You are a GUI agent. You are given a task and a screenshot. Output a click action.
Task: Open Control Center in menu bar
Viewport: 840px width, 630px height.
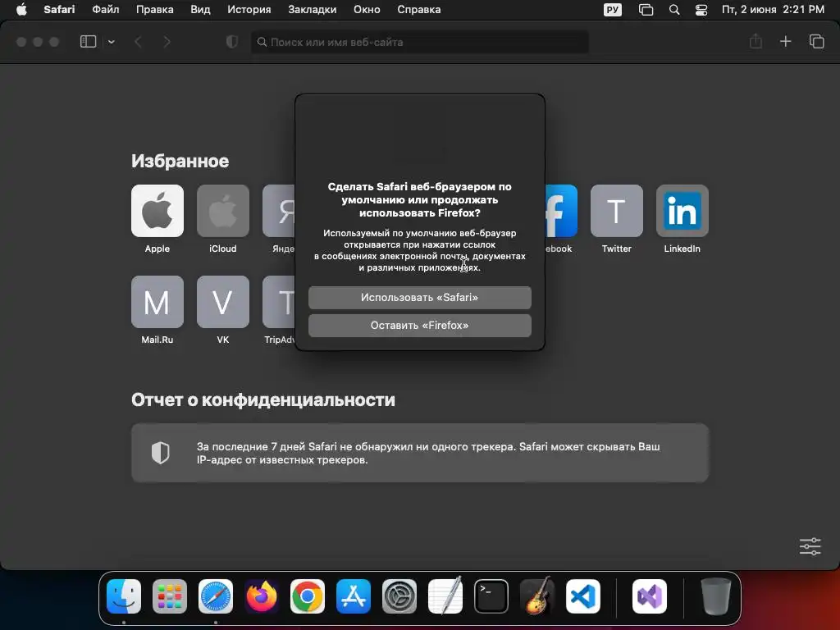(x=701, y=10)
